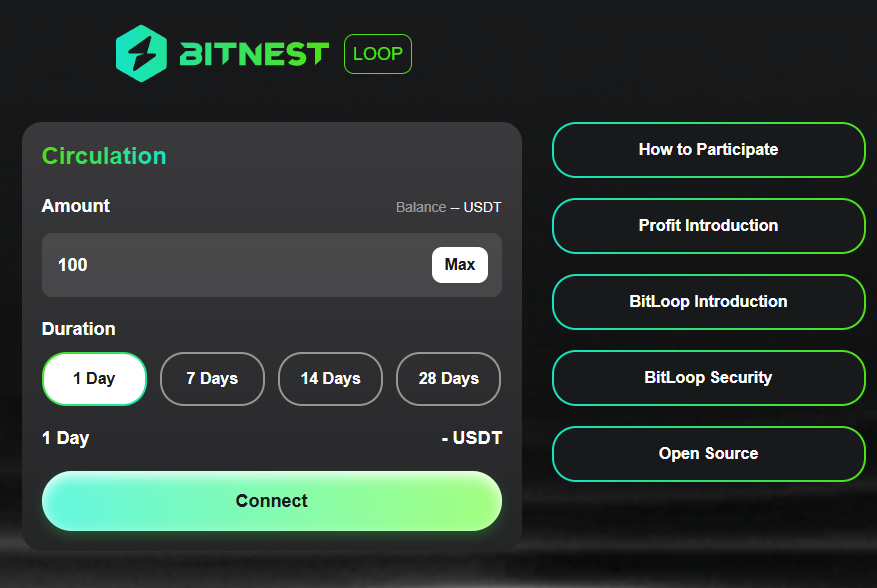The image size is (877, 588).
Task: Click the Connect wallet button
Action: [271, 501]
